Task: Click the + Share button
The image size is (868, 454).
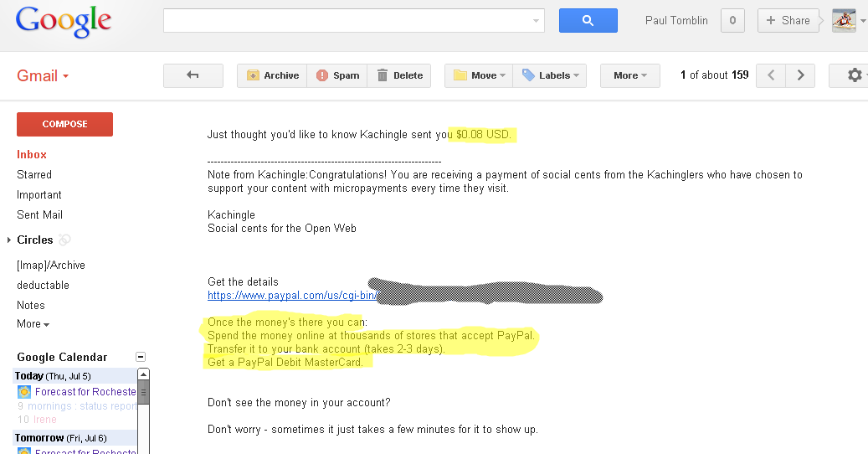Action: (x=788, y=20)
